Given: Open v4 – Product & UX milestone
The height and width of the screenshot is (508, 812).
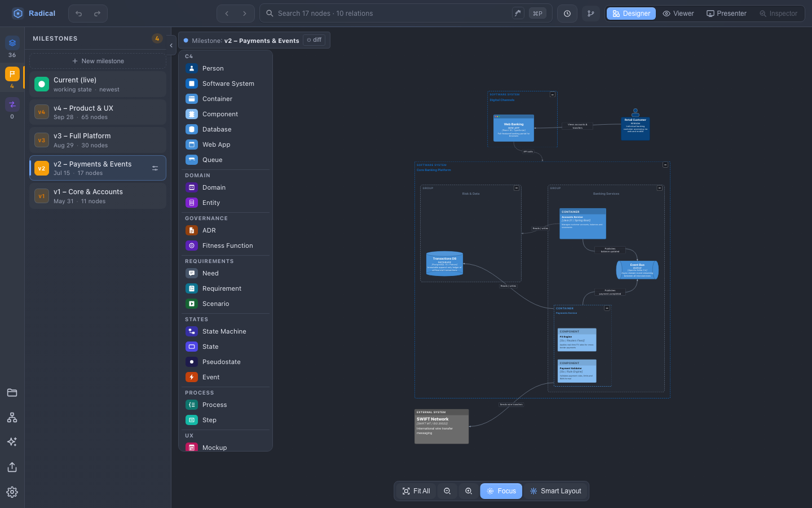Looking at the screenshot, I should [x=98, y=112].
